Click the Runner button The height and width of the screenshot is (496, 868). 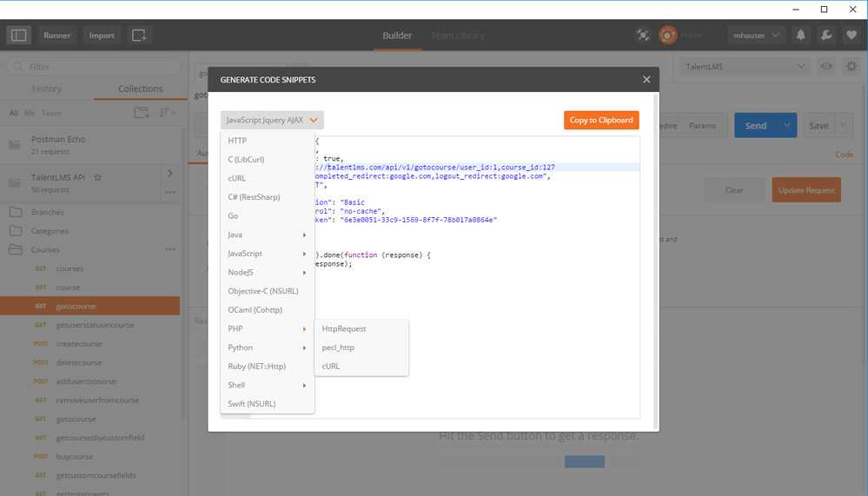[57, 36]
